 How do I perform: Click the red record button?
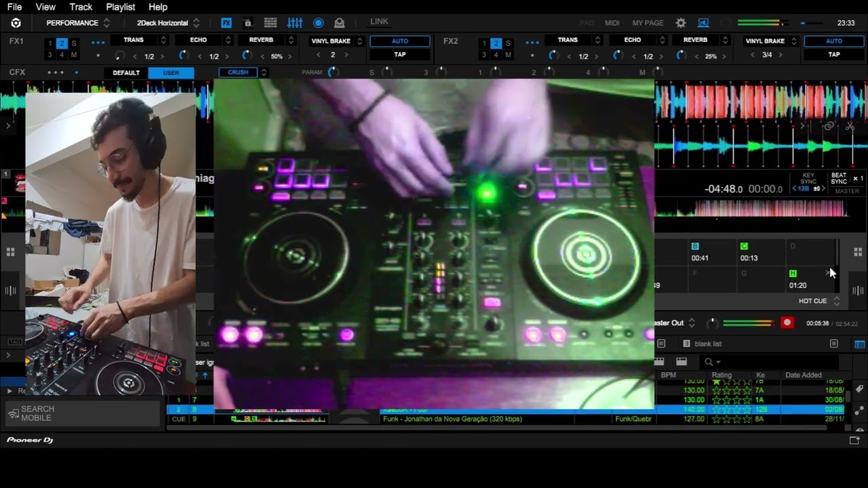tap(787, 323)
